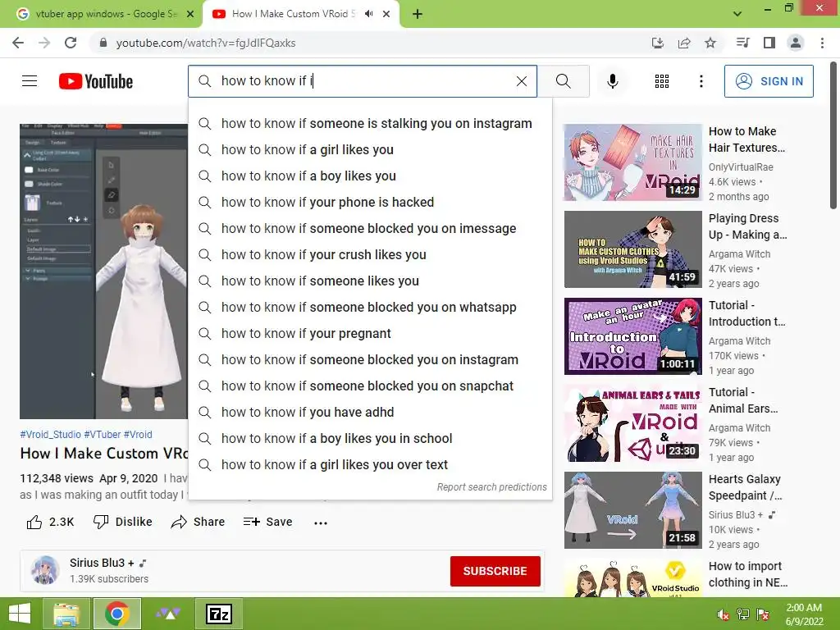Click inside the YouTube search field
The image size is (840, 630).
[x=362, y=81]
